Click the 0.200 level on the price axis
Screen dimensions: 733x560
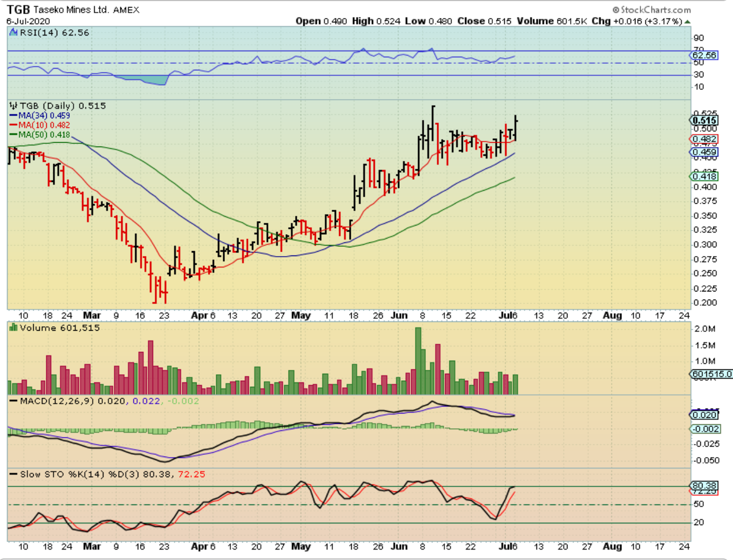click(x=705, y=303)
